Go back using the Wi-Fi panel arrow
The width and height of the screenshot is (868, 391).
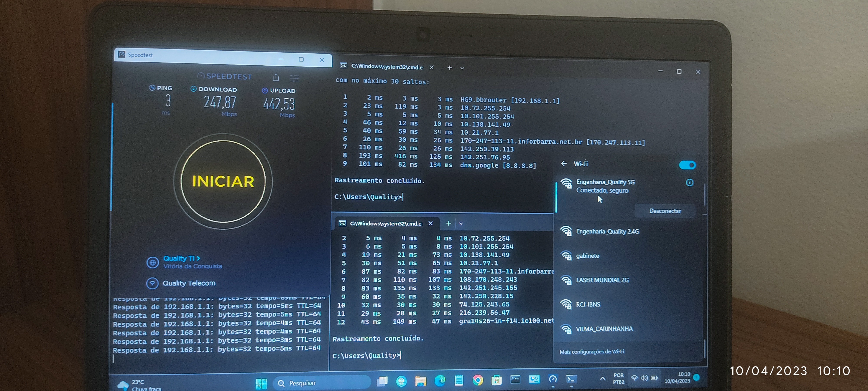(x=564, y=164)
